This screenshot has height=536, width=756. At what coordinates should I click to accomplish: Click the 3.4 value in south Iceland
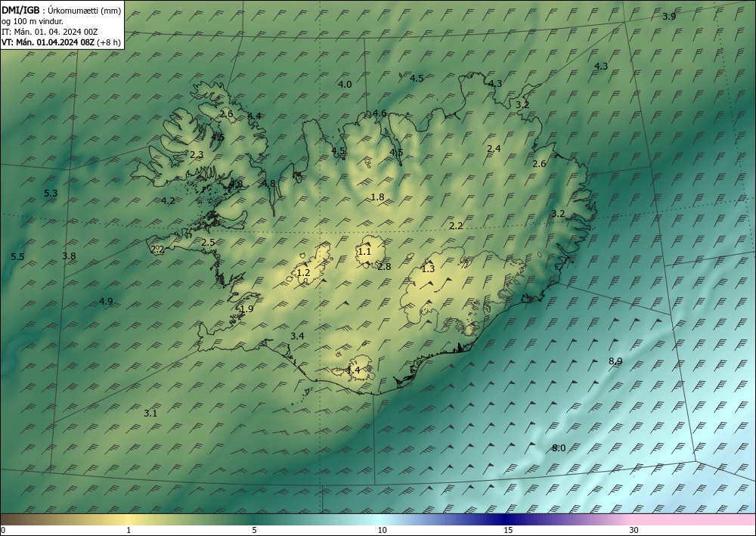(297, 336)
